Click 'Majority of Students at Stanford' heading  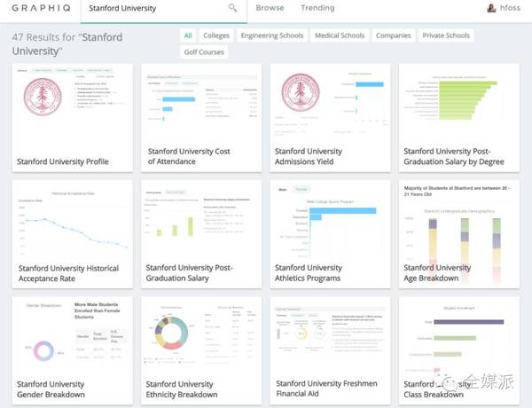tap(457, 191)
